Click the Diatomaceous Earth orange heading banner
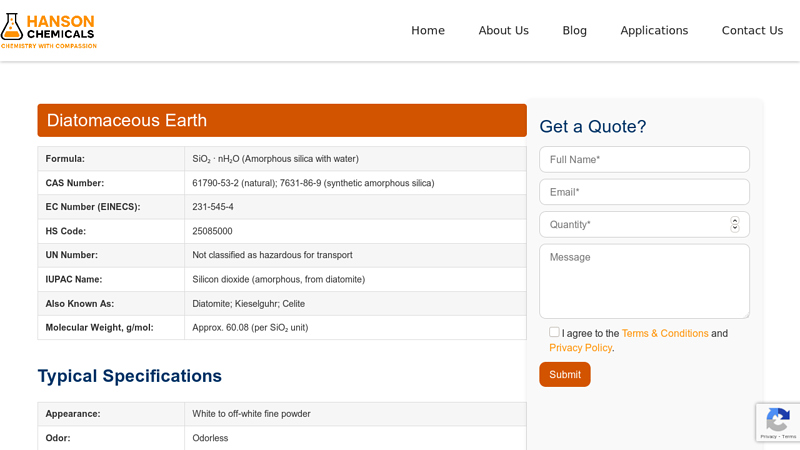 (x=282, y=120)
